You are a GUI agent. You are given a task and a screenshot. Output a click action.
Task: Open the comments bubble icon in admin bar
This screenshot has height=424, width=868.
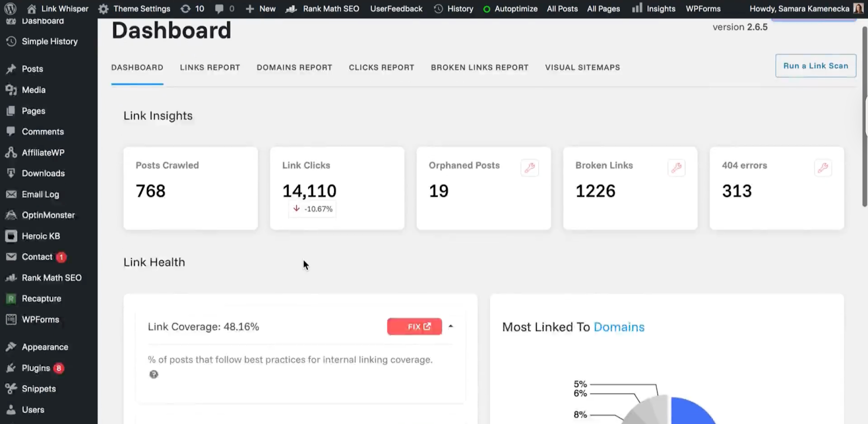219,9
